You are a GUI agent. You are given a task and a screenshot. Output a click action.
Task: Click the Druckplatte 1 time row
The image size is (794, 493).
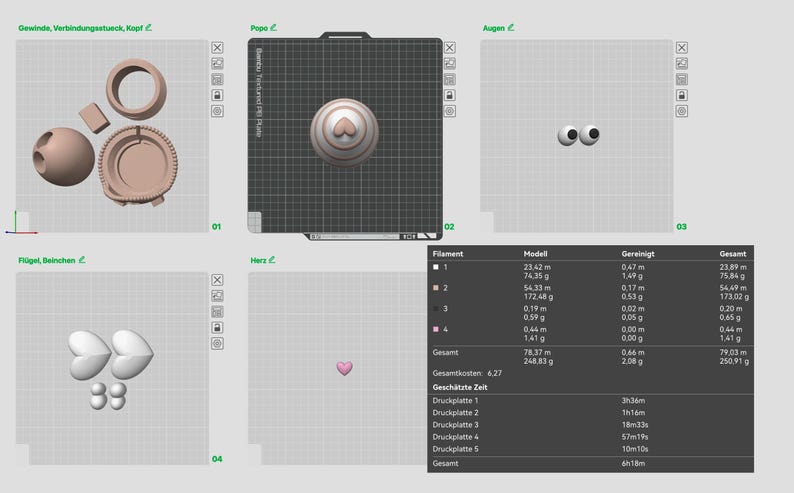pos(590,400)
